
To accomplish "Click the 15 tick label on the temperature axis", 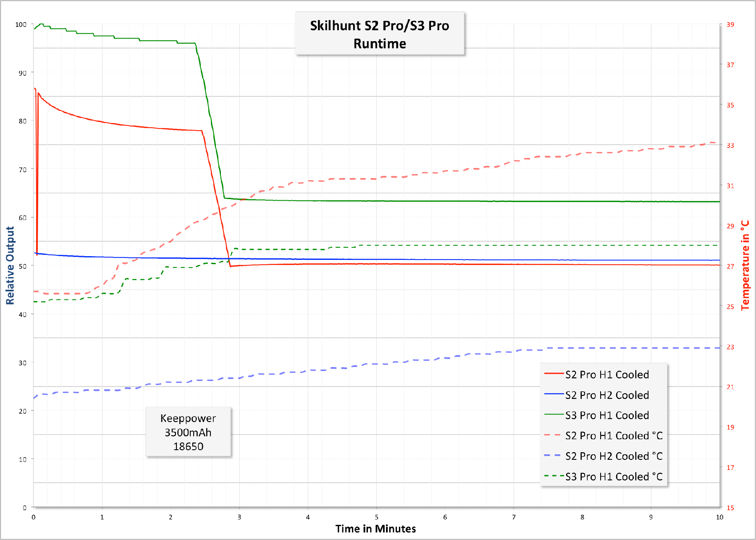I will (730, 508).
